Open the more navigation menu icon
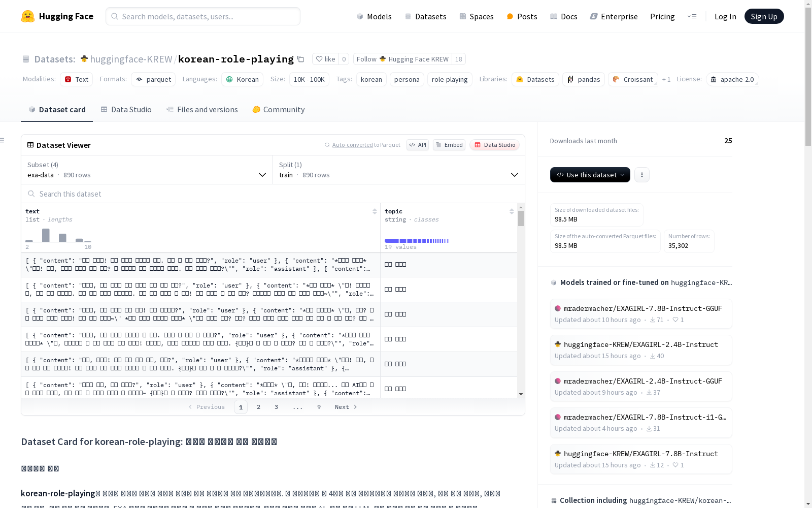This screenshot has width=812, height=508. [692, 16]
